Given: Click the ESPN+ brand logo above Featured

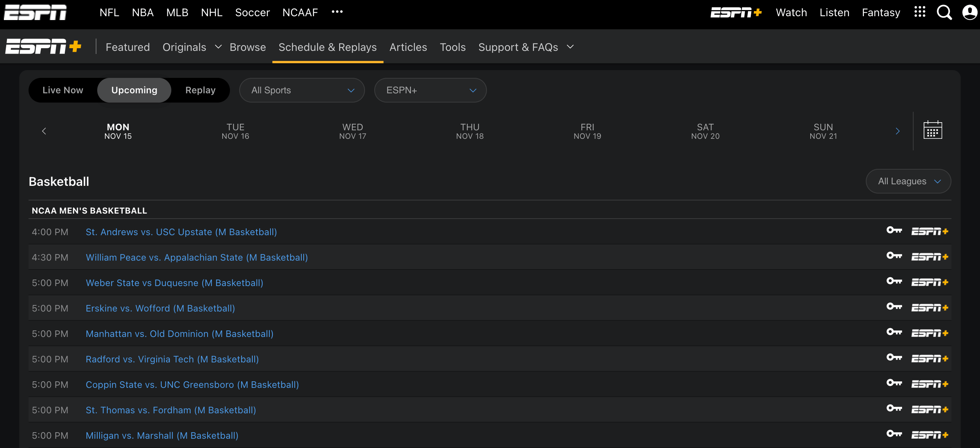Looking at the screenshot, I should click(x=43, y=46).
